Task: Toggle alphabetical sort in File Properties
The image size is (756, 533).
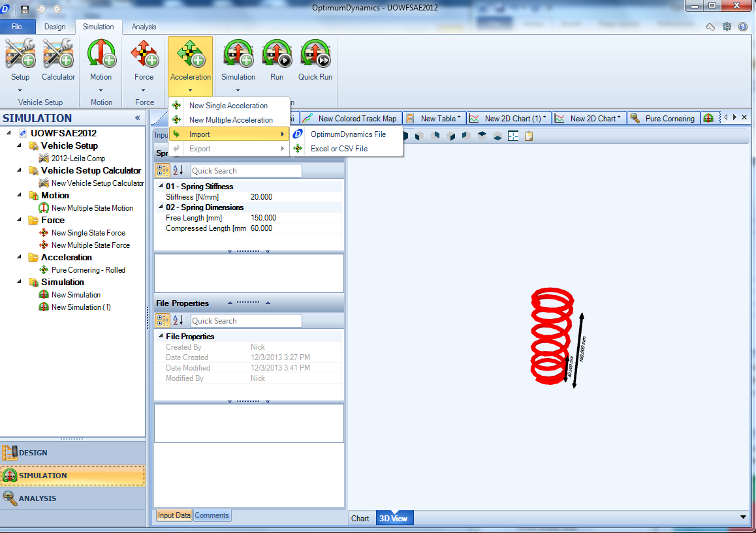Action: tap(178, 320)
